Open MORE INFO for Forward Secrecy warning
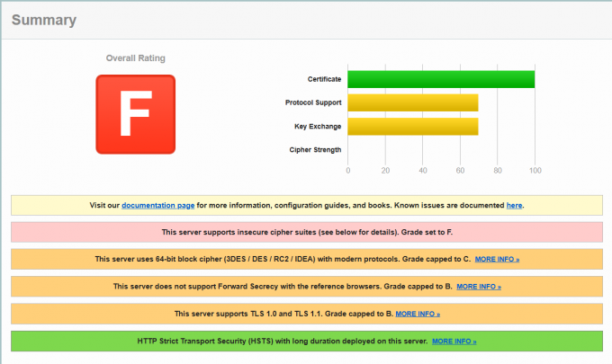612x364 pixels. coord(479,287)
